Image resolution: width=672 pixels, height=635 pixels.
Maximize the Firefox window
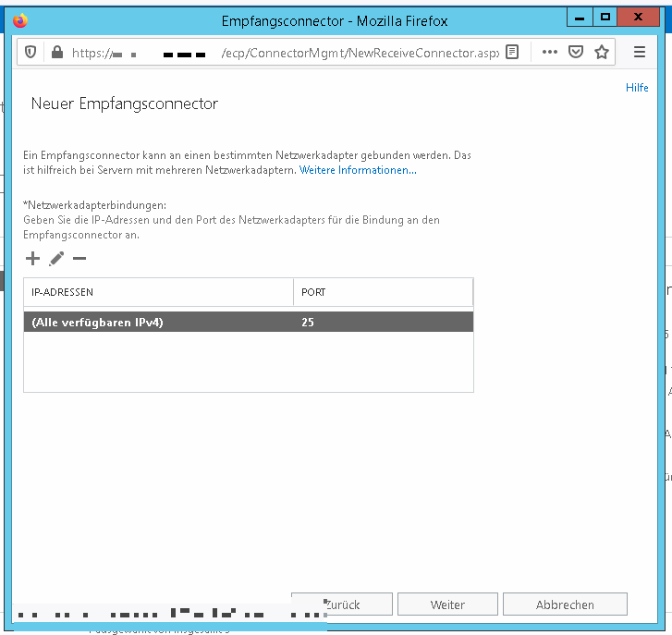605,18
